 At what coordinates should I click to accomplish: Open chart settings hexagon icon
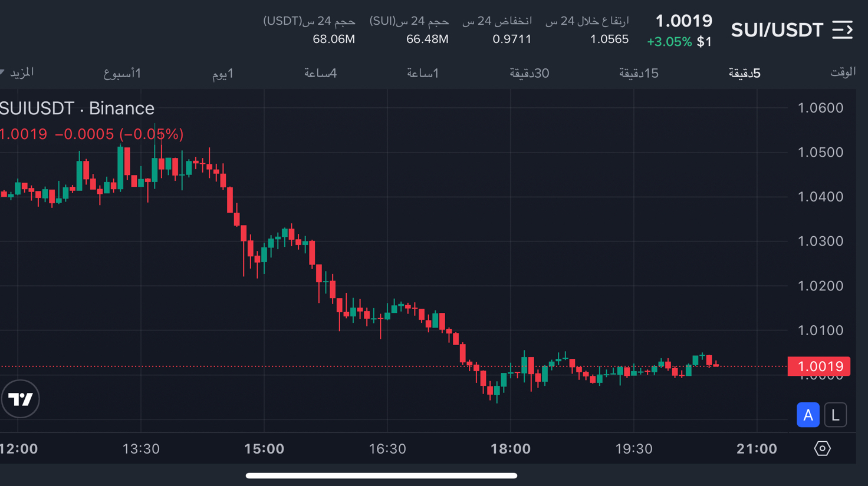click(822, 448)
